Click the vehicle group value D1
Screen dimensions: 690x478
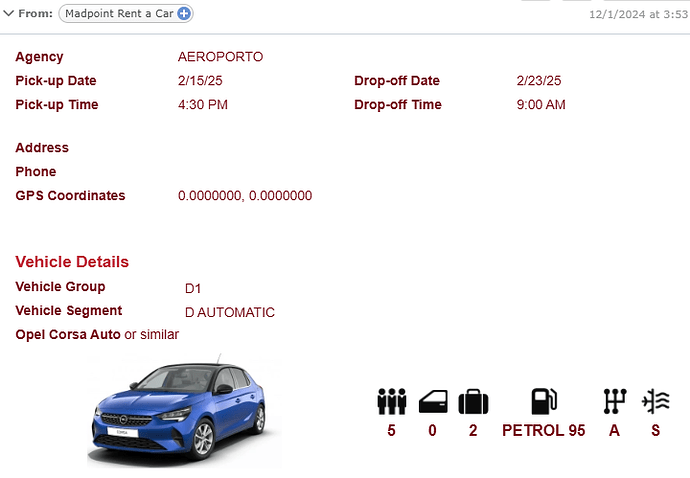193,289
